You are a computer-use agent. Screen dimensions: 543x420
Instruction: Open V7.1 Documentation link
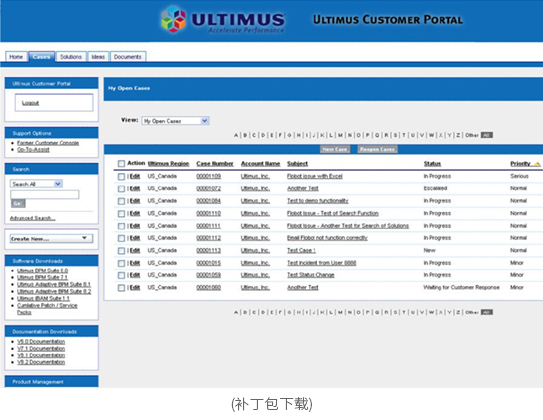[x=41, y=348]
